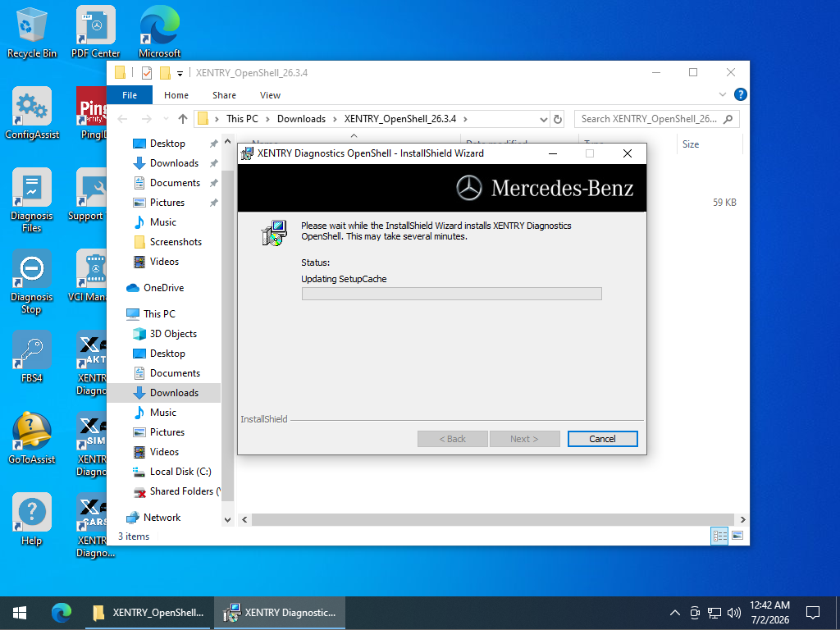Search XENTRY_OpenShell folder input field
The width and height of the screenshot is (840, 630).
pyautogui.click(x=650, y=119)
